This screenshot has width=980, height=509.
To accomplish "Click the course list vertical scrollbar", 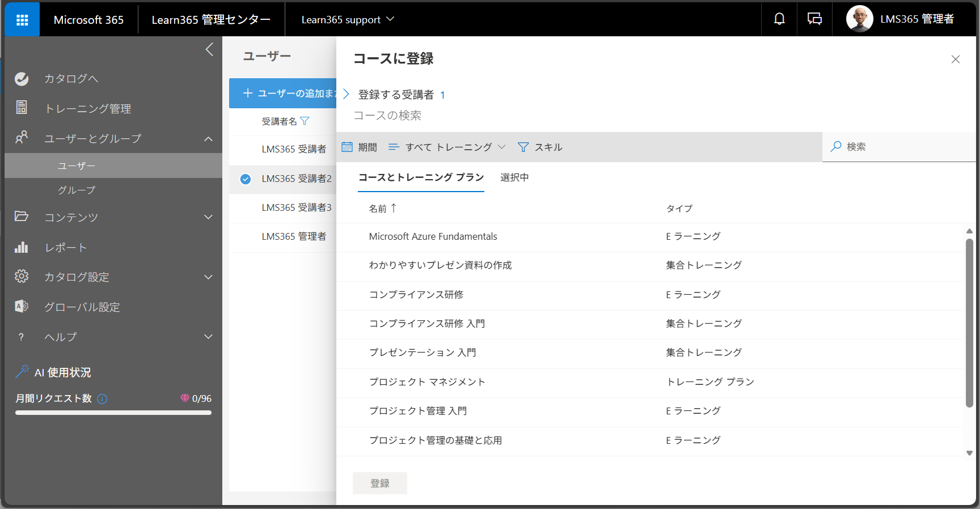I will click(969, 323).
